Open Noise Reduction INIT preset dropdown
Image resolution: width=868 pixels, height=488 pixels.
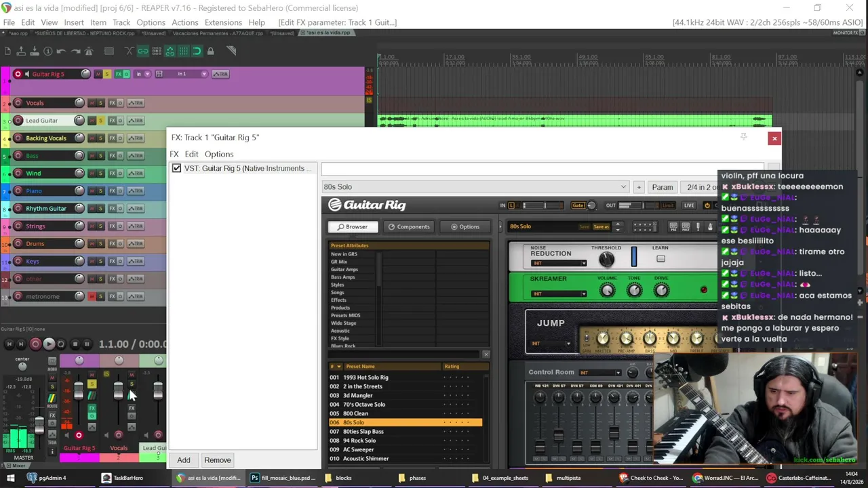coord(559,264)
